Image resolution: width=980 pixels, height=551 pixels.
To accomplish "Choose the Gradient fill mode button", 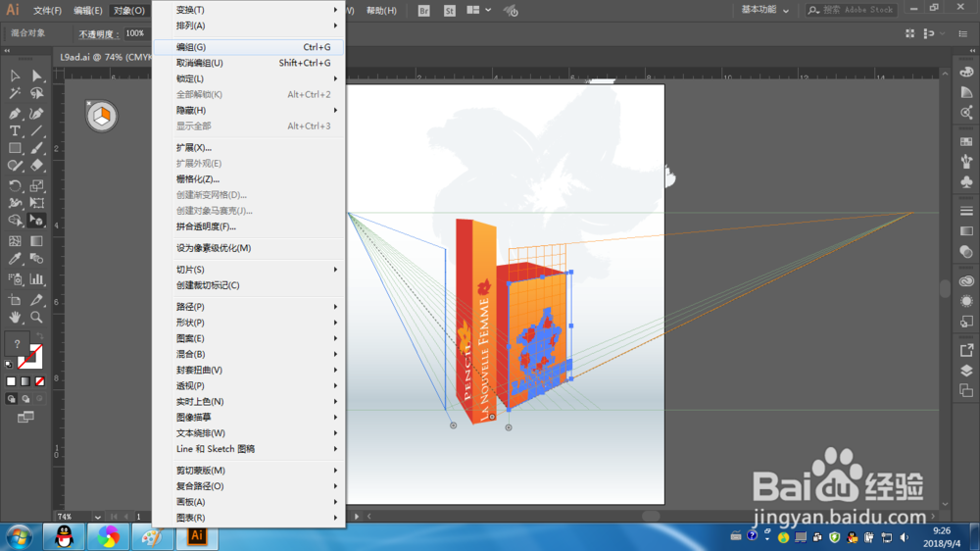I will (x=25, y=380).
